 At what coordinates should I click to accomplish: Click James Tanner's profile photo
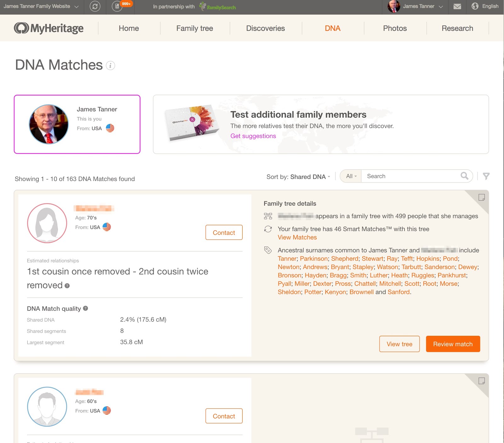coord(49,124)
